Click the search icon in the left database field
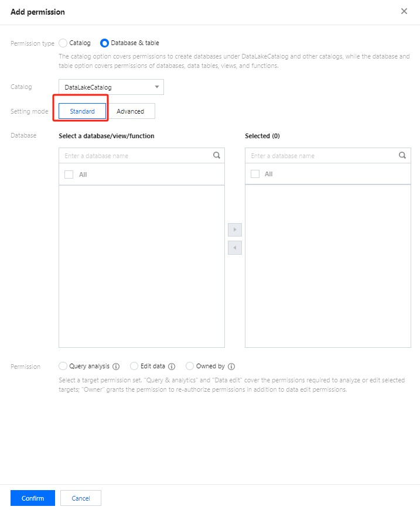The width and height of the screenshot is (420, 510). tap(216, 156)
